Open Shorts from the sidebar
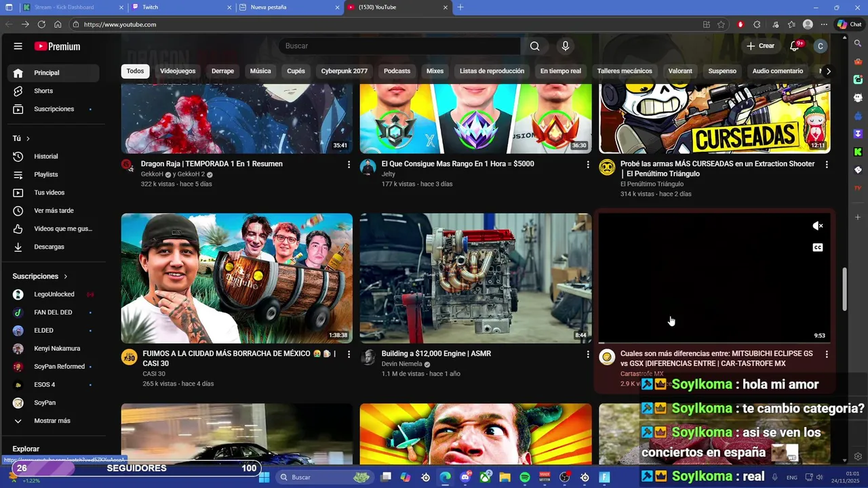Viewport: 868px width, 488px height. pyautogui.click(x=54, y=91)
